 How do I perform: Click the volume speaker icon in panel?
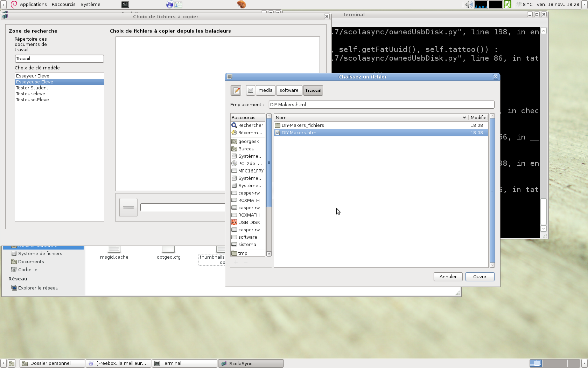pos(468,5)
